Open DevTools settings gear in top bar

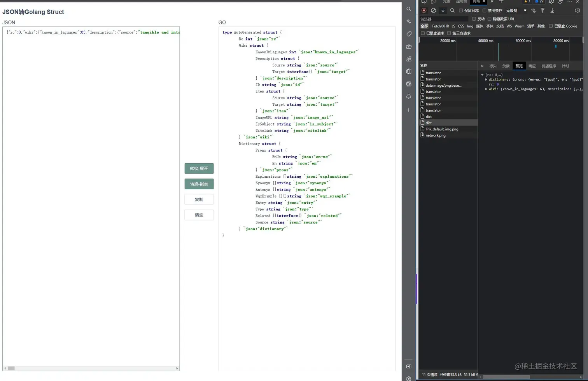click(x=551, y=2)
